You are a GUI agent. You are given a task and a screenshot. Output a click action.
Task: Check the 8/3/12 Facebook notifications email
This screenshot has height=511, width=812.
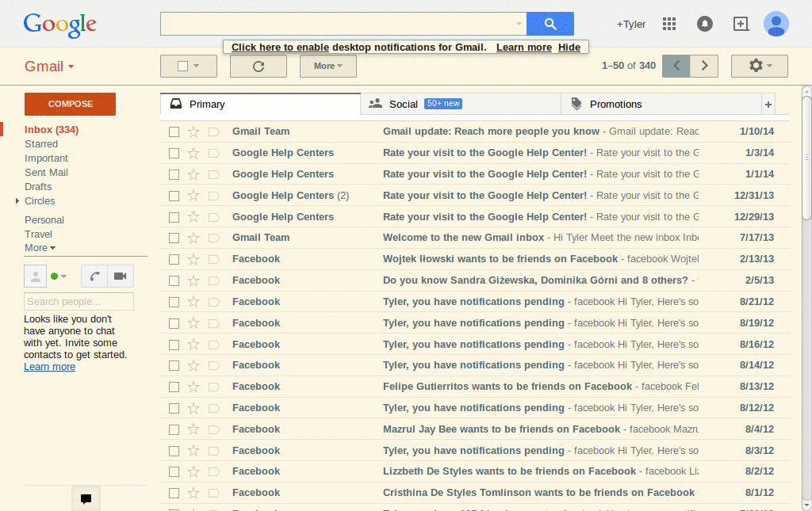[x=174, y=451]
